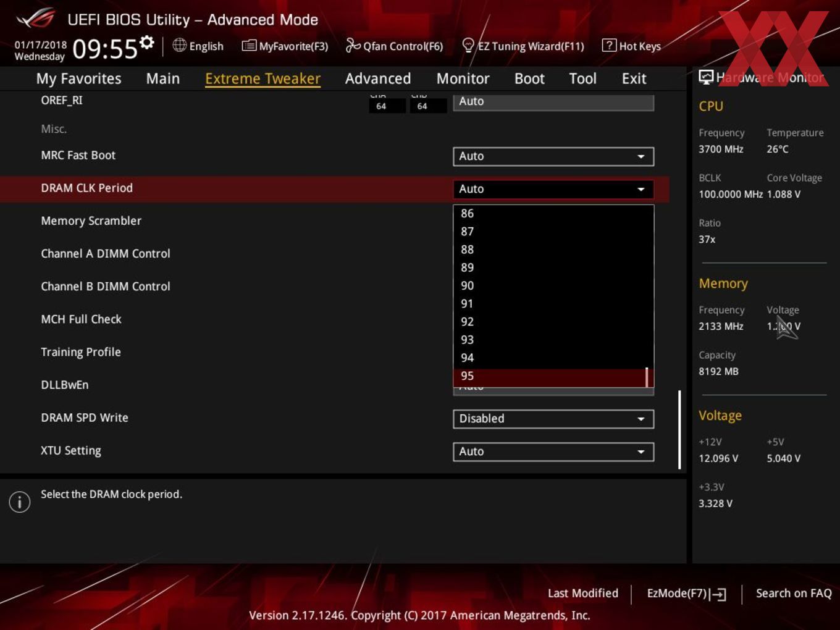840x630 pixels.
Task: Open the Tool tab
Action: pos(582,78)
